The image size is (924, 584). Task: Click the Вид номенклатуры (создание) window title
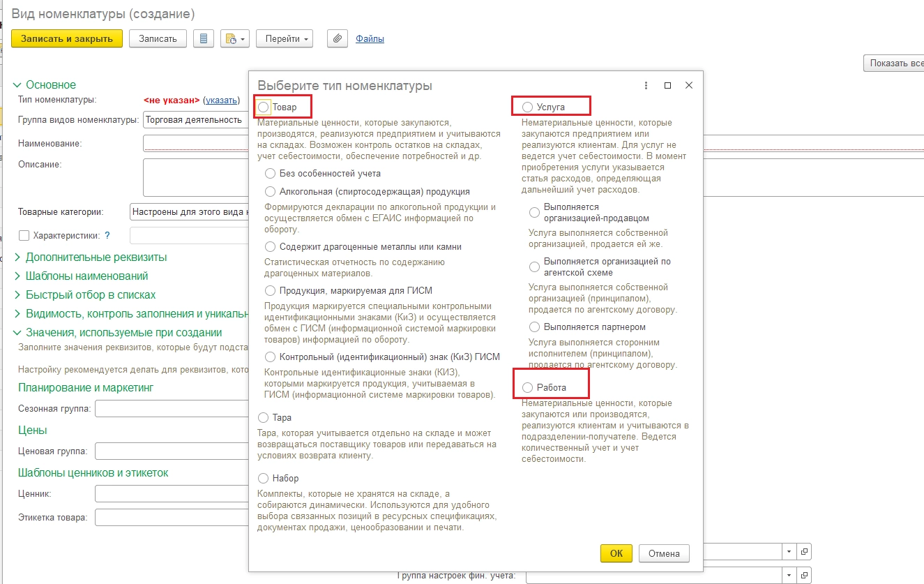point(103,13)
